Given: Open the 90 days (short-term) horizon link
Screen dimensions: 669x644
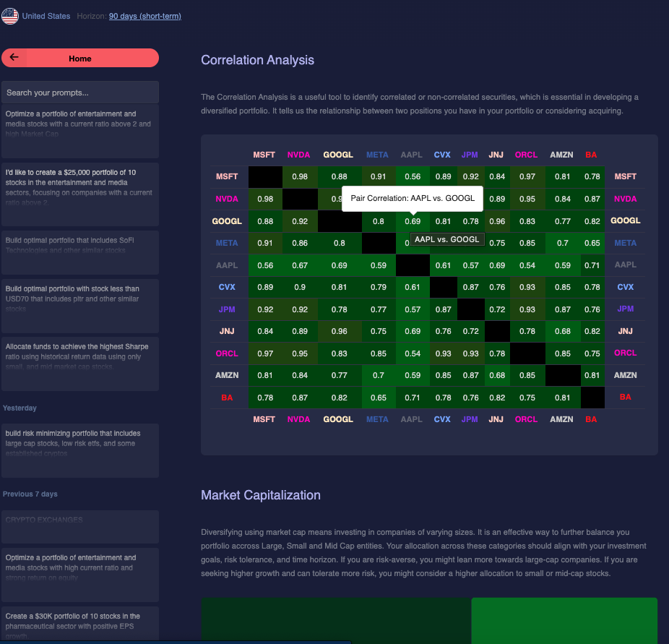Looking at the screenshot, I should click(145, 16).
